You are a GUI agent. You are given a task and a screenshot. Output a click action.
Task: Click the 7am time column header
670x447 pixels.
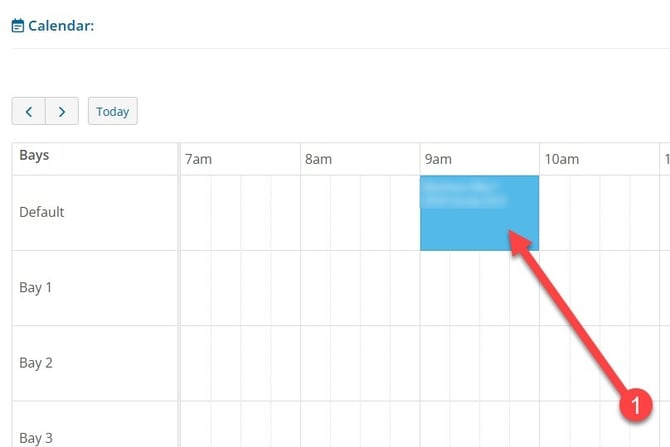pos(198,159)
